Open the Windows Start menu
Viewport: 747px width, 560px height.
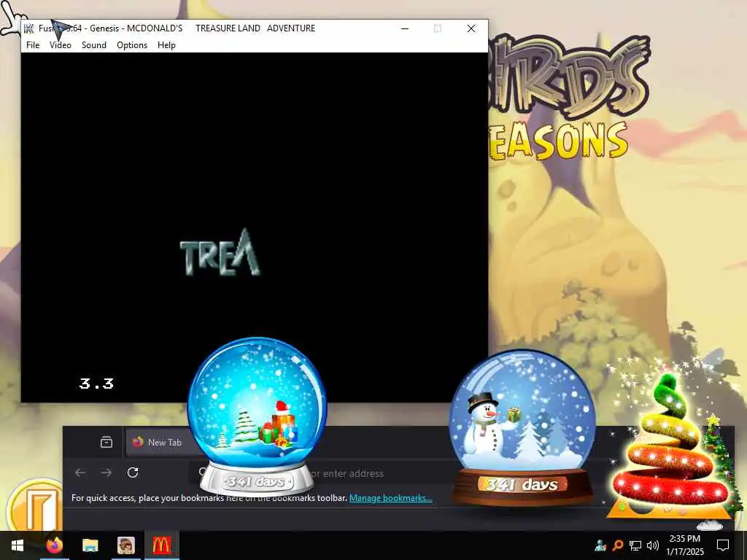pos(18,545)
